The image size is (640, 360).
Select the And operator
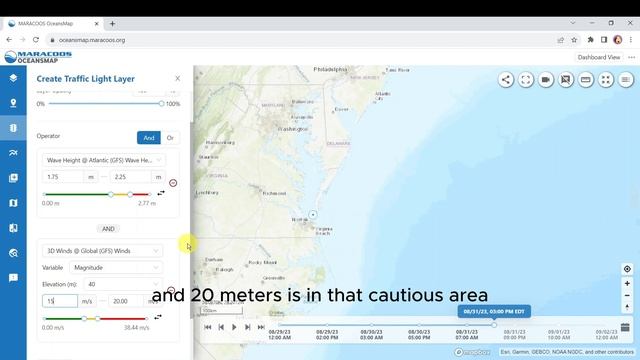149,138
